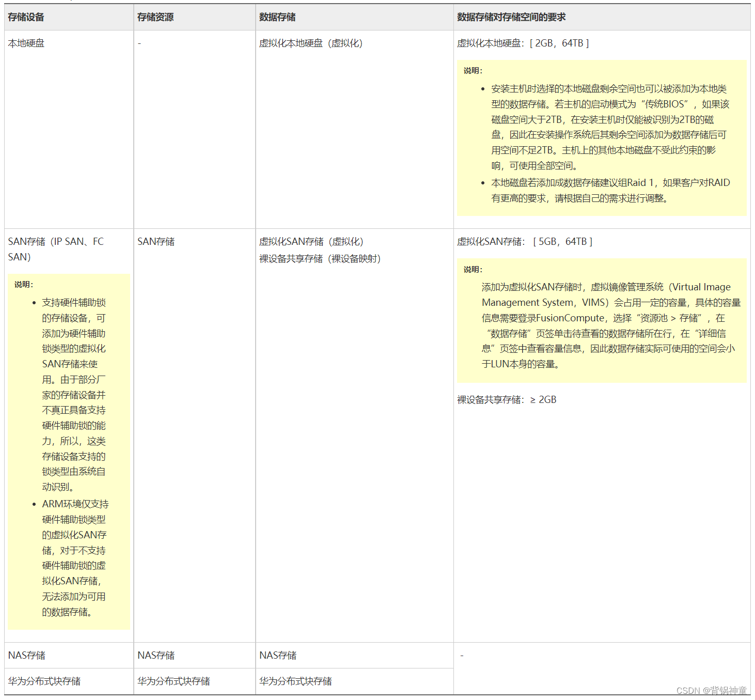Image resolution: width=755 pixels, height=700 pixels.
Task: Click the 数据存储 column header
Action: tap(277, 17)
